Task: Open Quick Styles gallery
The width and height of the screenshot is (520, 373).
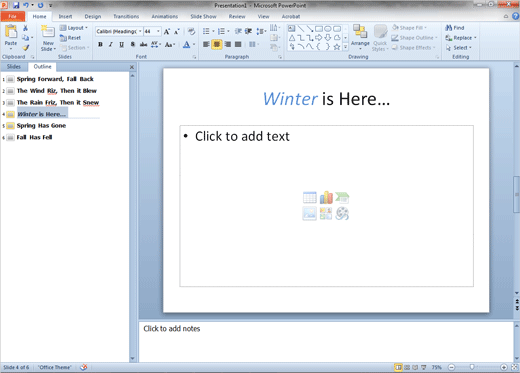Action: (380, 38)
